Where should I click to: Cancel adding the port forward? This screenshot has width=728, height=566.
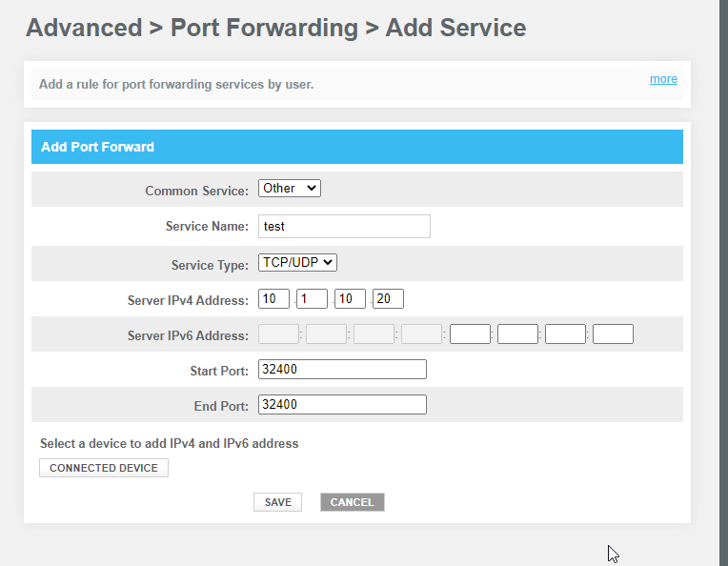click(x=353, y=502)
